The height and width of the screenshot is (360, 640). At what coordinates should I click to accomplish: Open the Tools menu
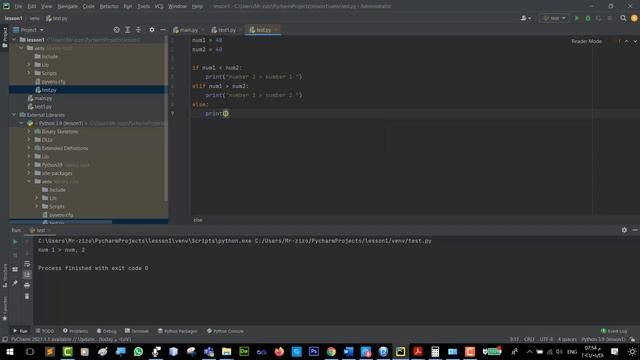point(143,7)
